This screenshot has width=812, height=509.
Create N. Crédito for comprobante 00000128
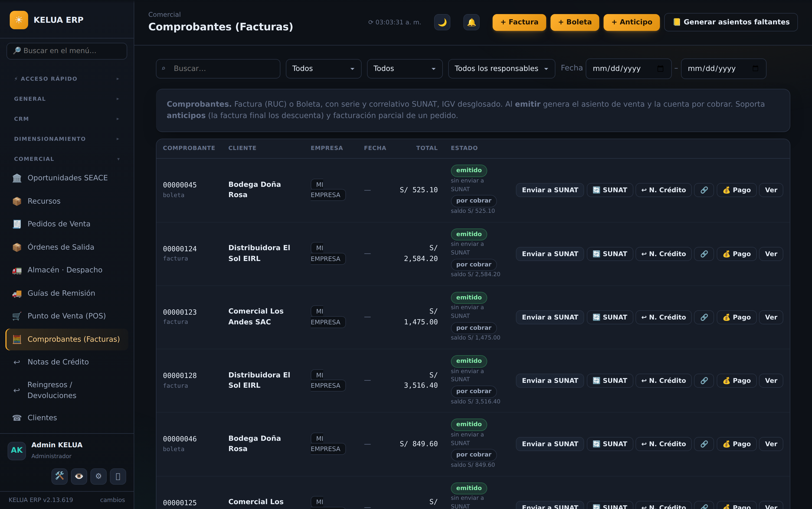click(664, 380)
